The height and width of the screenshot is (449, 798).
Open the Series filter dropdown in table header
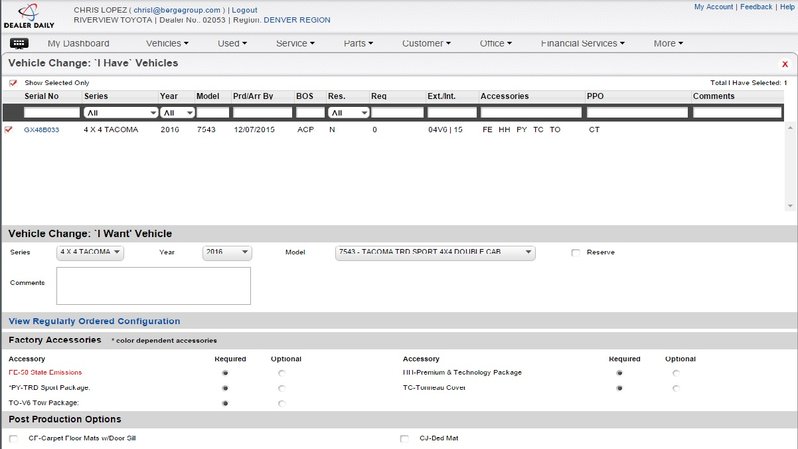click(x=121, y=113)
